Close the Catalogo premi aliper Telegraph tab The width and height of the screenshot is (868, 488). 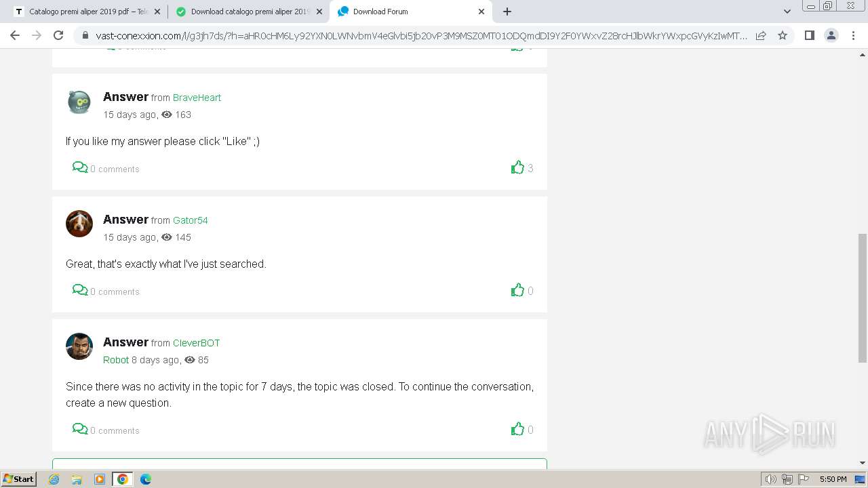point(157,12)
